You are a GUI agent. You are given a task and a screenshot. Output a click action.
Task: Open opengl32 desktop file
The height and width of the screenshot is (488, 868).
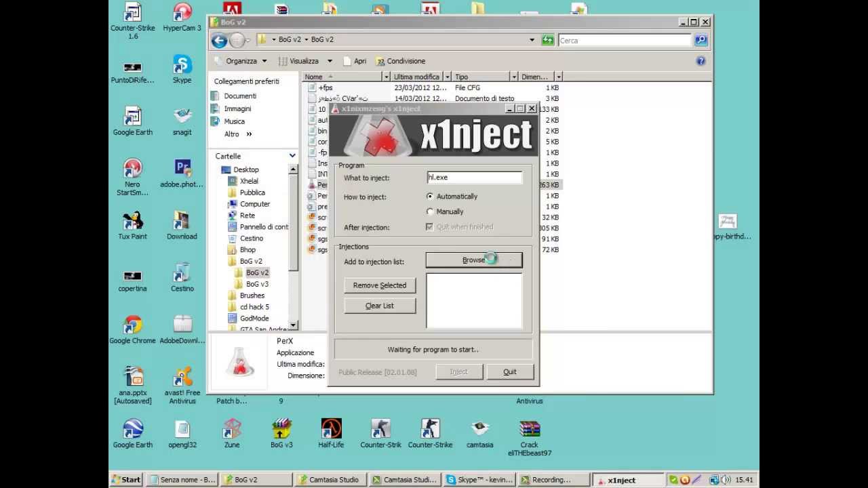click(182, 434)
